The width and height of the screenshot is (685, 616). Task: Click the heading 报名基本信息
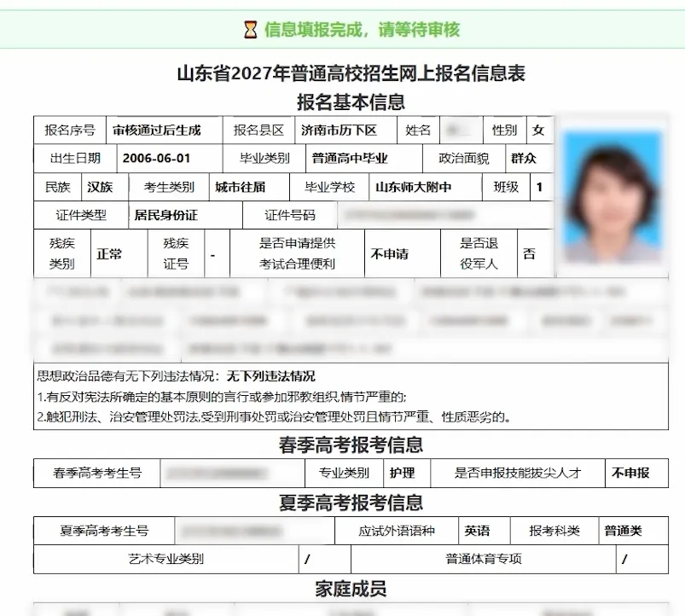point(351,102)
